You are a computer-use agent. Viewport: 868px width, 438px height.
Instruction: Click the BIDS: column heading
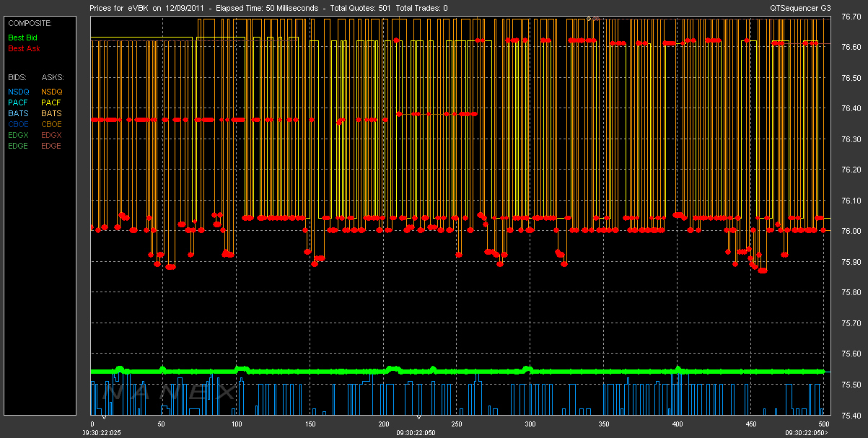(x=17, y=76)
